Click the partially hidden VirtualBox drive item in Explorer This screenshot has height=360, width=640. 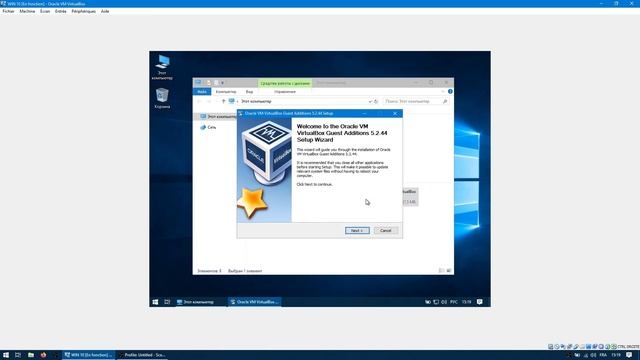(x=410, y=197)
